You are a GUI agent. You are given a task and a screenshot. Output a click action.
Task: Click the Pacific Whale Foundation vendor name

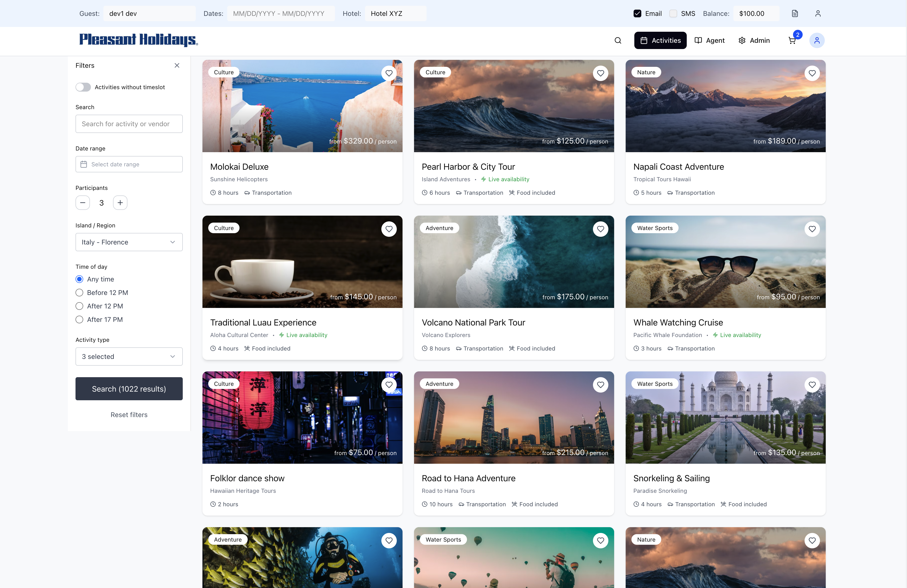click(668, 335)
